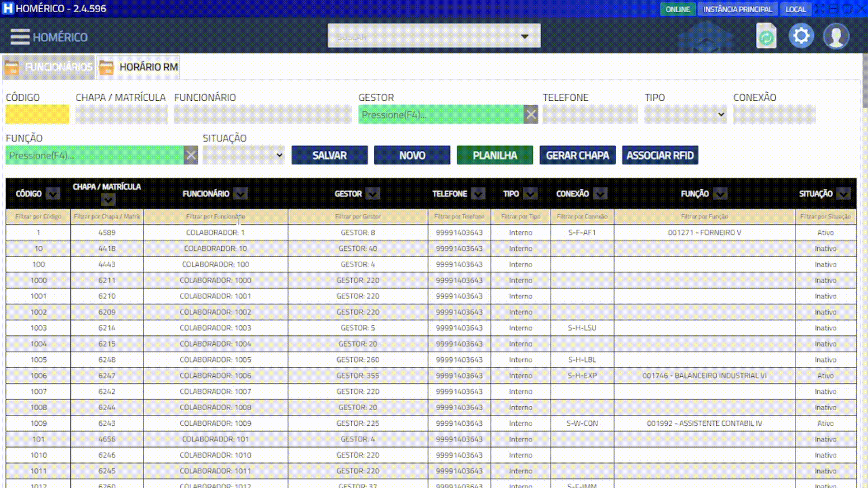Image resolution: width=868 pixels, height=488 pixels.
Task: Open the CÓDIGO column filter arrow
Action: 53,194
